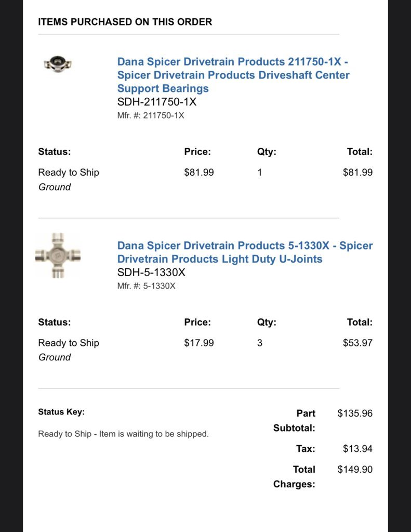Click the Mfr. #: 5-1330X label
The height and width of the screenshot is (532, 411).
(146, 286)
